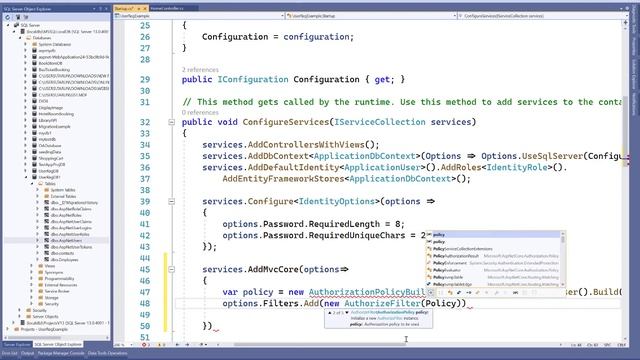Click the split editor icon above scrollbar
The height and width of the screenshot is (360, 640).
(625, 23)
